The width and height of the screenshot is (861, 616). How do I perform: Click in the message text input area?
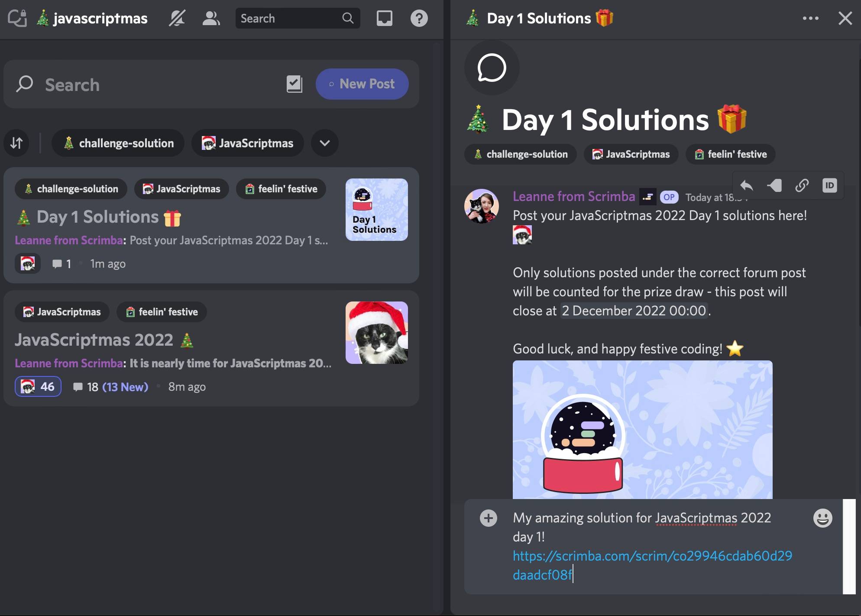click(654, 546)
